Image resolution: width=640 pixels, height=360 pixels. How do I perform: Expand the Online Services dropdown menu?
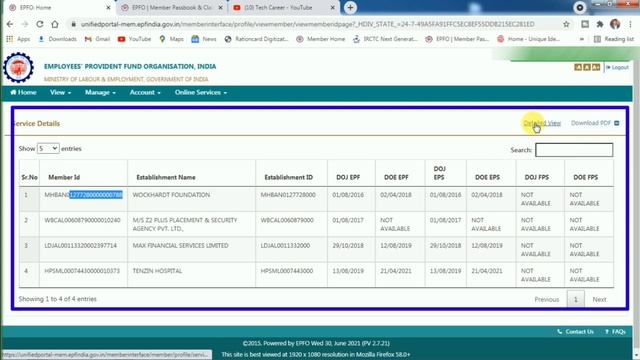[x=200, y=93]
